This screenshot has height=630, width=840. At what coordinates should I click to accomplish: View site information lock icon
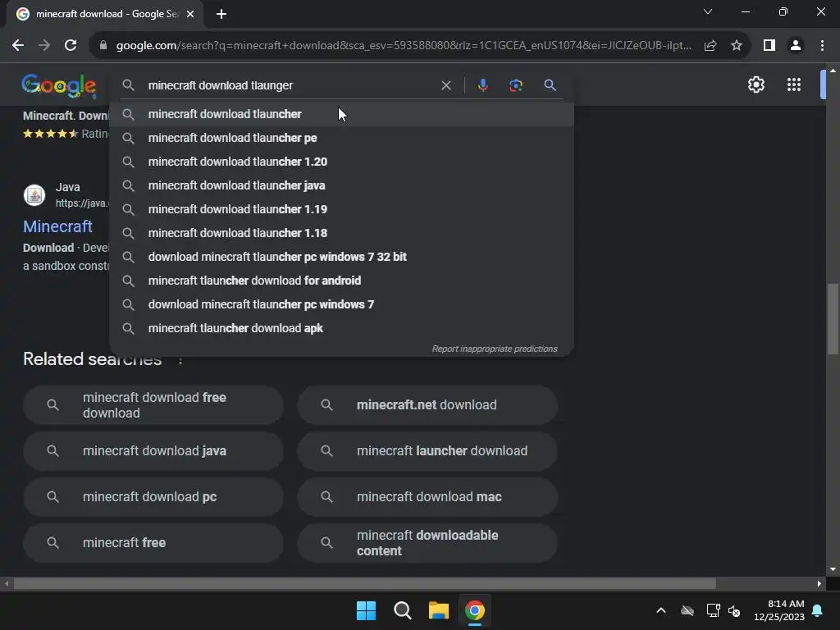coord(103,46)
